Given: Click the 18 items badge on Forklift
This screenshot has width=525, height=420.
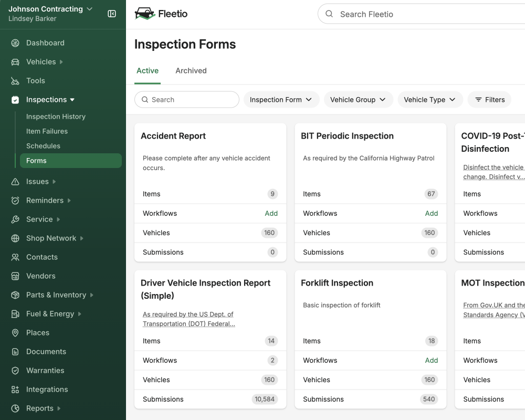Looking at the screenshot, I should click(432, 341).
